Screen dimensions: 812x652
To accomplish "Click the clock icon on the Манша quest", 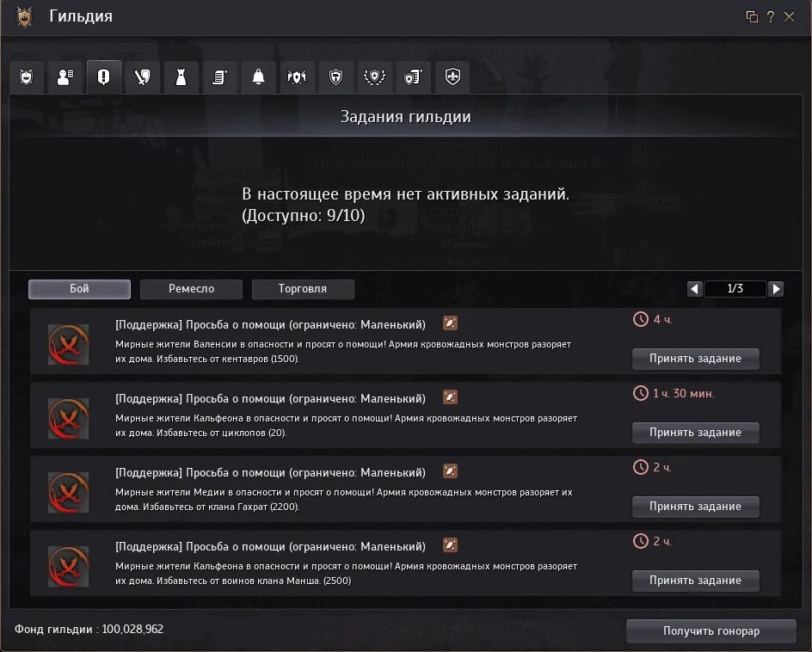I will pyautogui.click(x=641, y=541).
